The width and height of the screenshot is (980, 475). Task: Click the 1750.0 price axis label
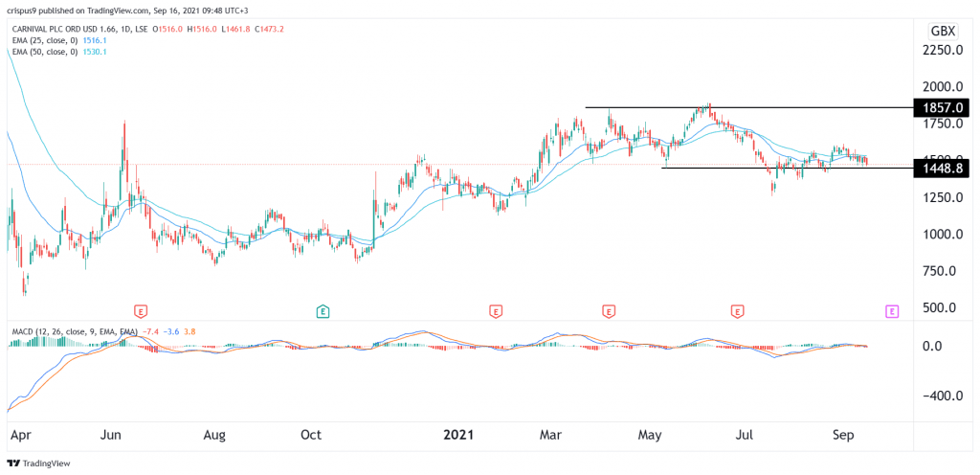[x=942, y=124]
